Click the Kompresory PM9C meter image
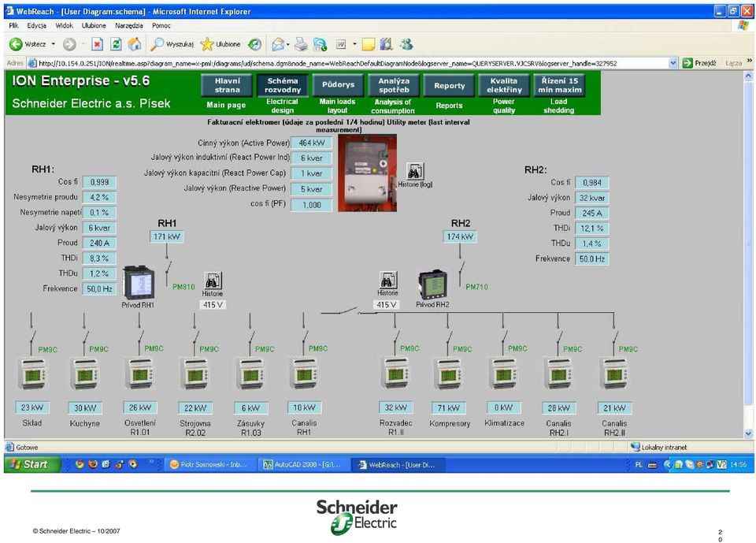 (x=448, y=373)
